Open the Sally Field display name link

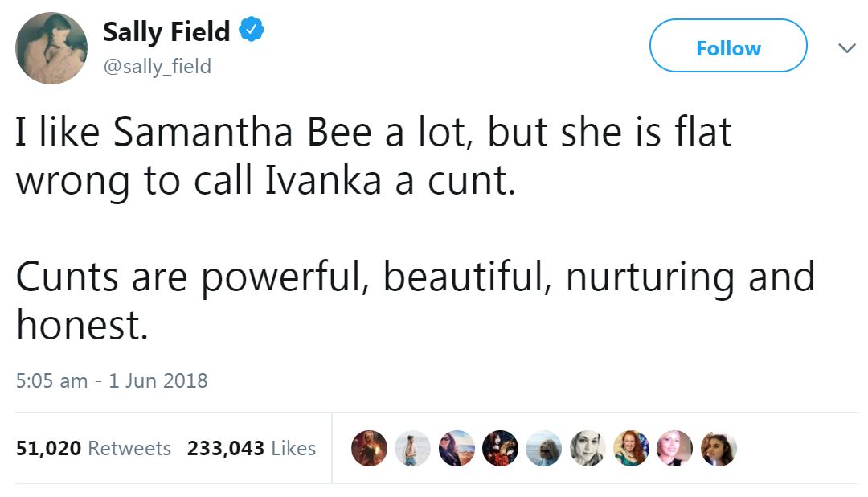(x=166, y=32)
